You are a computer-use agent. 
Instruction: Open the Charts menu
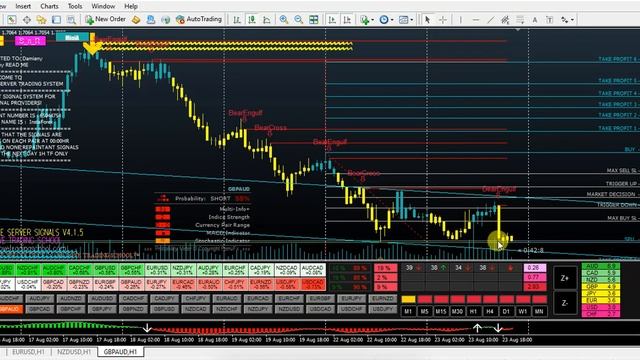(49, 6)
